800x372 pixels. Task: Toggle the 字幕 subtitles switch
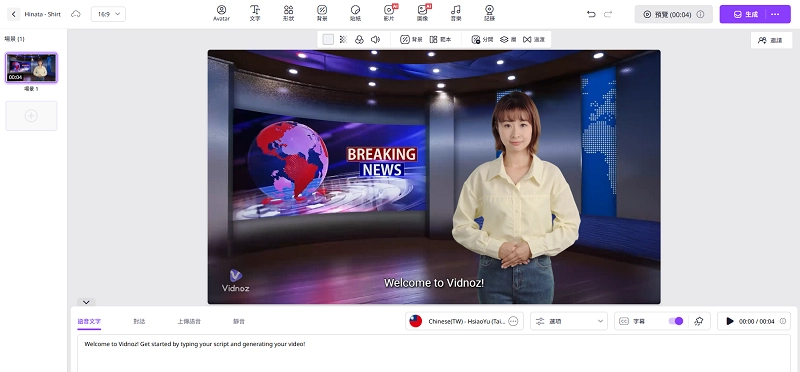[676, 321]
